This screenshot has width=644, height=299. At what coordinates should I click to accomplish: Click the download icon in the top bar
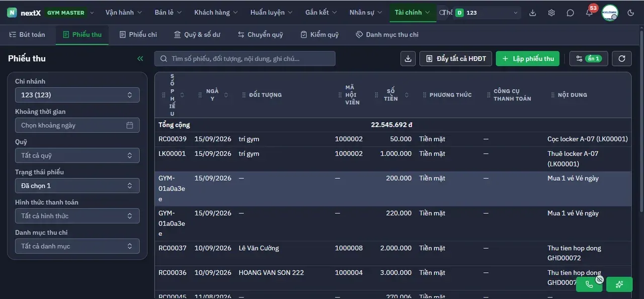click(533, 13)
